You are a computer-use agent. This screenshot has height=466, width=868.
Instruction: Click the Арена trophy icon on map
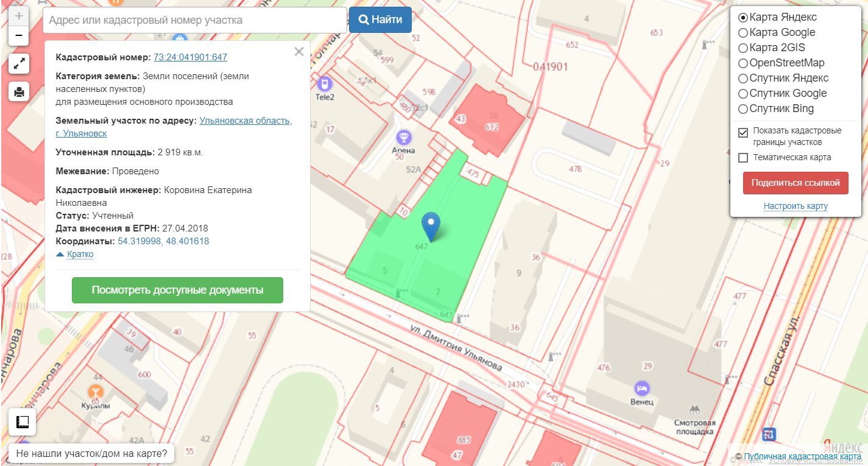point(404,136)
